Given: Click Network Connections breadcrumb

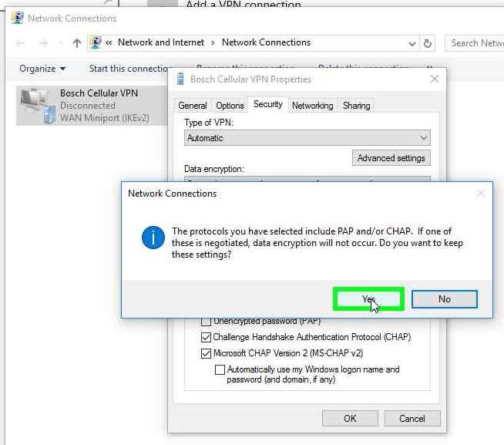Looking at the screenshot, I should pos(266,42).
